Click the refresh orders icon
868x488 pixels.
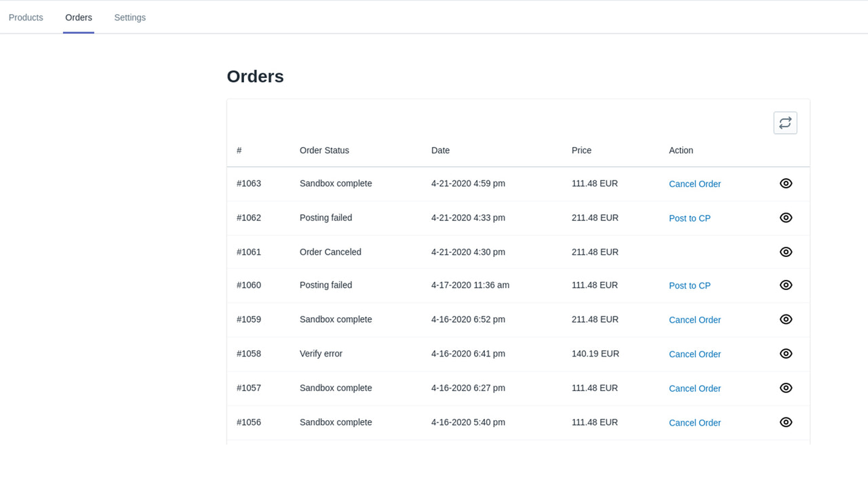pyautogui.click(x=785, y=123)
